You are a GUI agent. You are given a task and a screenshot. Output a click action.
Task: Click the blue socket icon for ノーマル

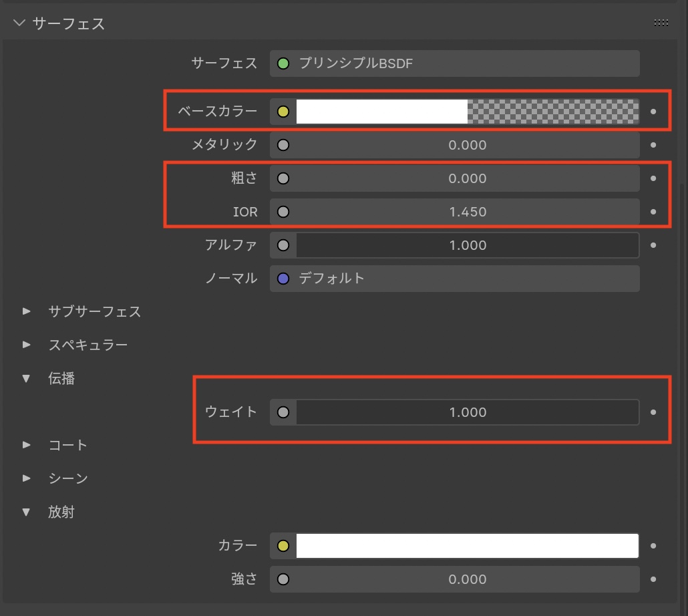[x=283, y=279]
